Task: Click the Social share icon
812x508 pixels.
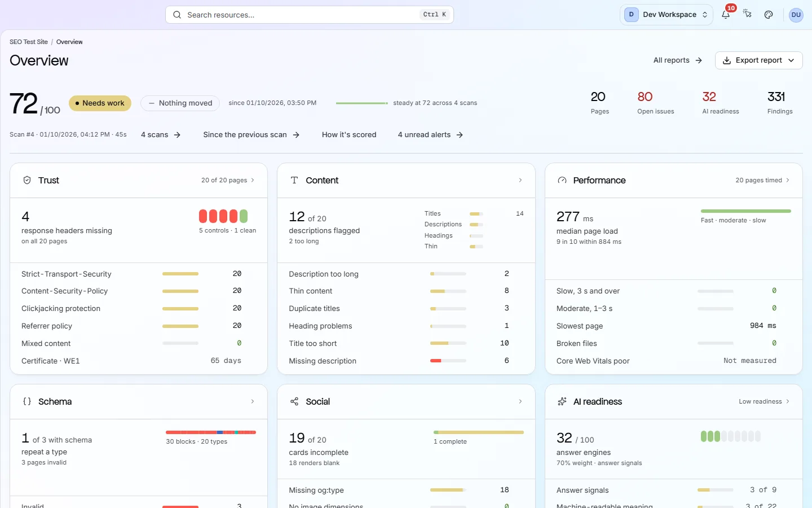Action: coord(294,401)
